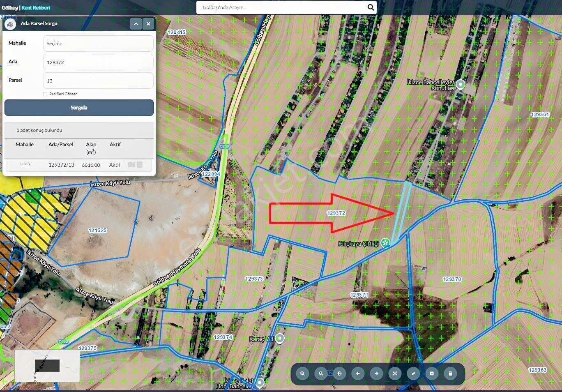This screenshot has height=392, width=562.
Task: Click the Kılıçkaya Çiftliği map marker
Action: [385, 243]
